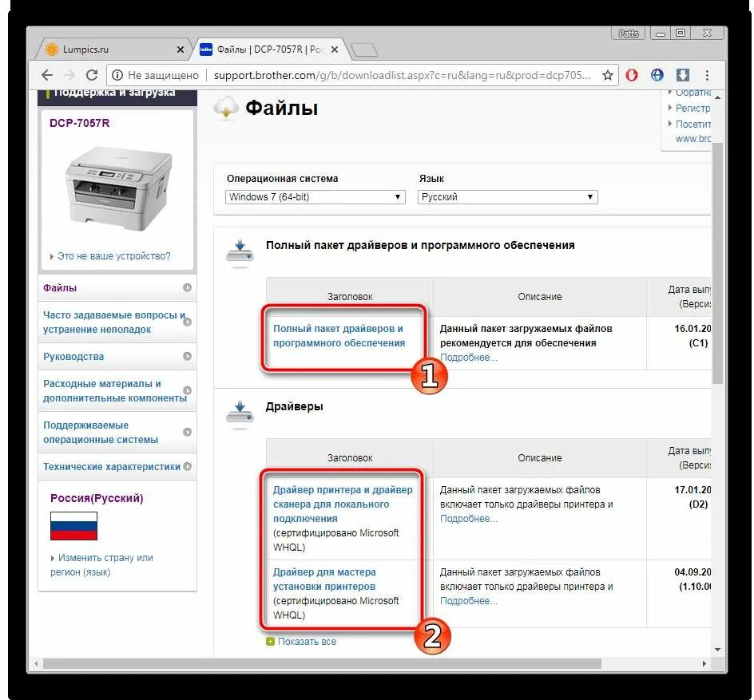Open the Файлы sidebar menu item
This screenshot has height=700, width=754.
click(x=117, y=288)
